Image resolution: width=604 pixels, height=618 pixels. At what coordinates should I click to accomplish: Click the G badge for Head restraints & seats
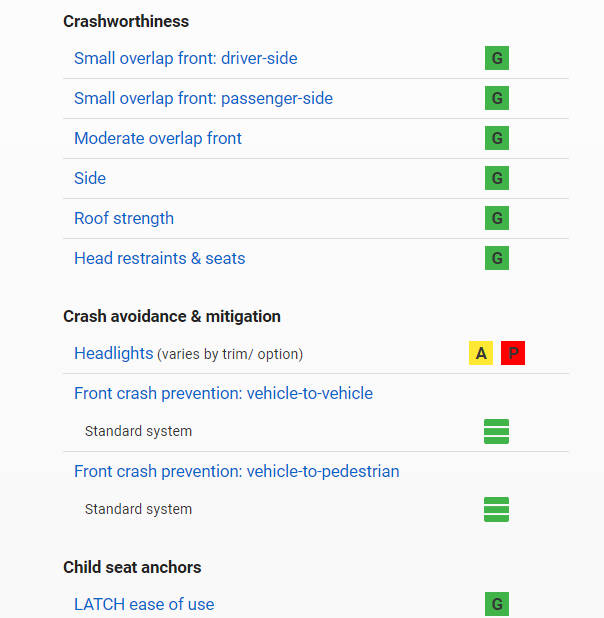point(497,258)
